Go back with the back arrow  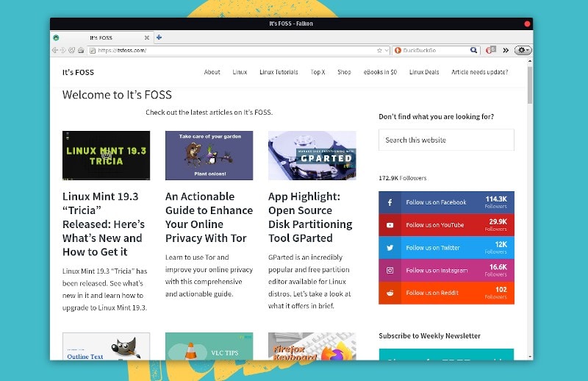(x=55, y=50)
